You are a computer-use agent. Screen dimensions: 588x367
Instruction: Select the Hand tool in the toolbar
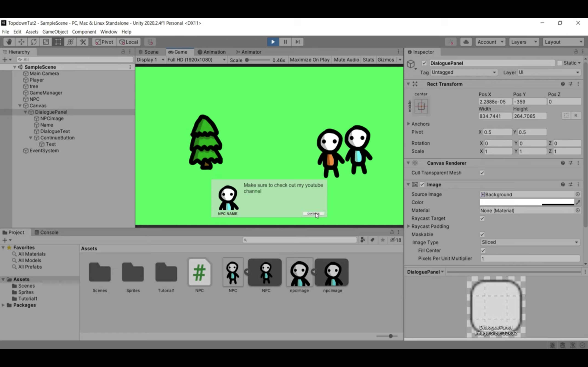tap(9, 42)
